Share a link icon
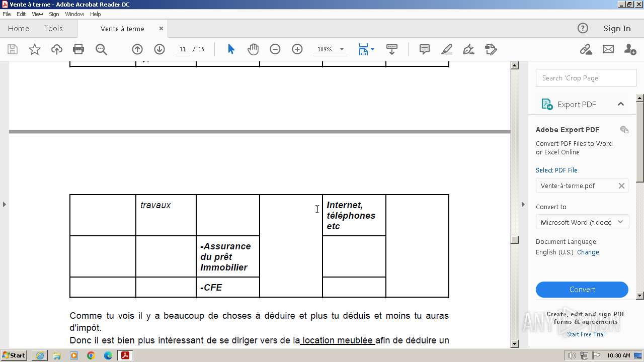Viewport: 644px width, 362px height. tap(586, 49)
